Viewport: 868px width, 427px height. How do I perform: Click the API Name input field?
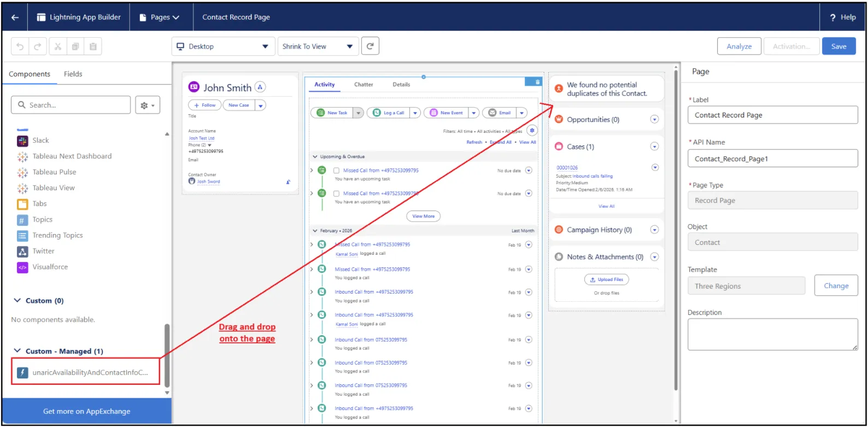[773, 159]
